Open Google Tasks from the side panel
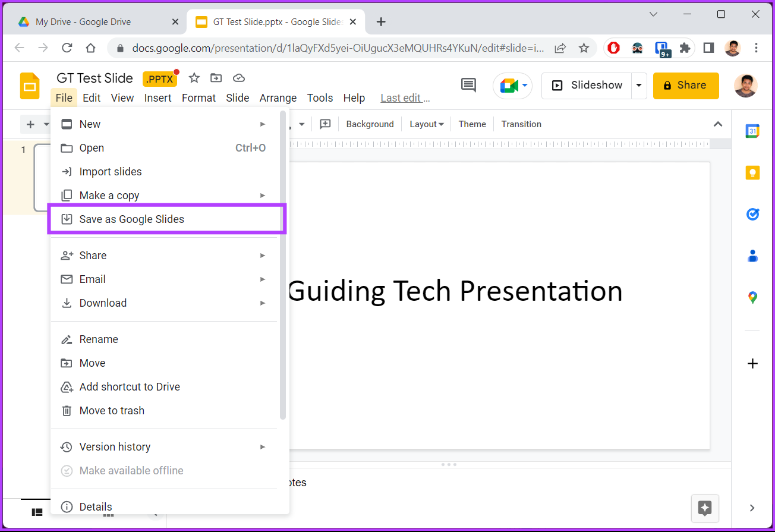775x532 pixels. coord(752,214)
